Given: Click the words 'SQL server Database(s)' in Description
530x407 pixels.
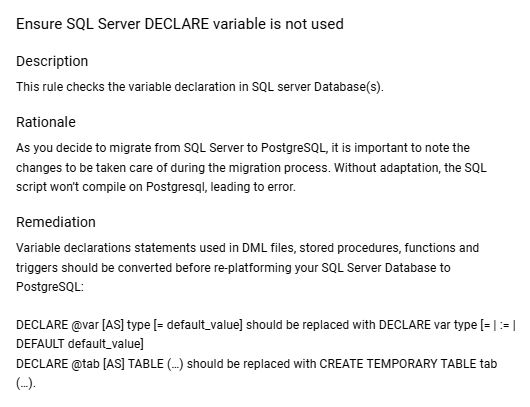Looking at the screenshot, I should 317,87.
